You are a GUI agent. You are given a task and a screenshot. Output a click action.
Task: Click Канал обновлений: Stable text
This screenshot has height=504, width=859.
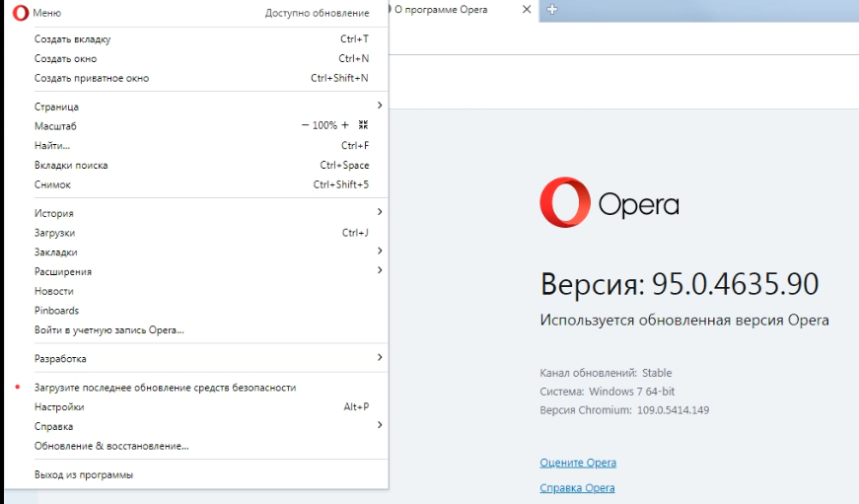coord(606,373)
